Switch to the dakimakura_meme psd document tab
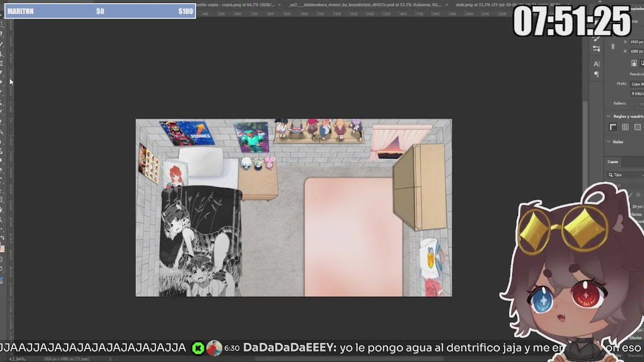Viewport: 644px width, 362px height. click(365, 5)
